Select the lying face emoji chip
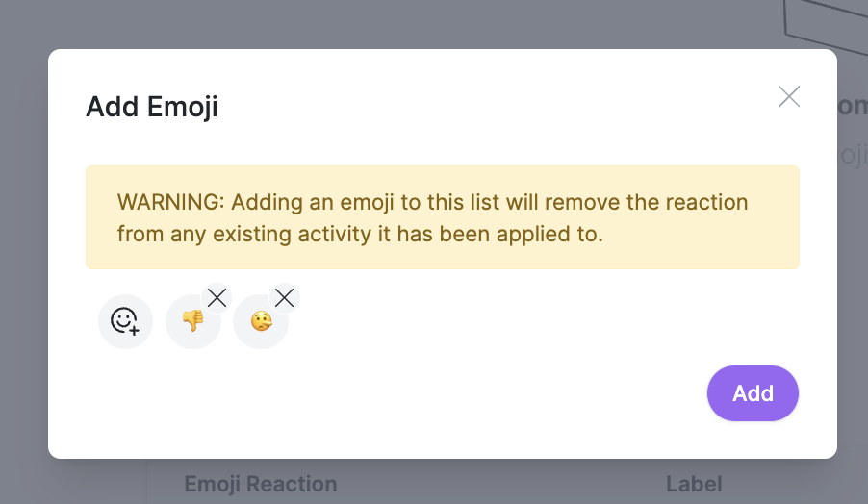This screenshot has width=868, height=504. pos(262,321)
